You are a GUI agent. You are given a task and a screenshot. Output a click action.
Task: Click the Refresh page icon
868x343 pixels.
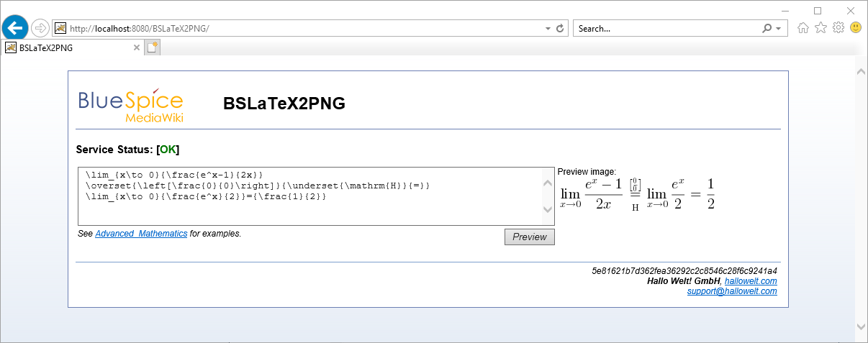pos(560,29)
